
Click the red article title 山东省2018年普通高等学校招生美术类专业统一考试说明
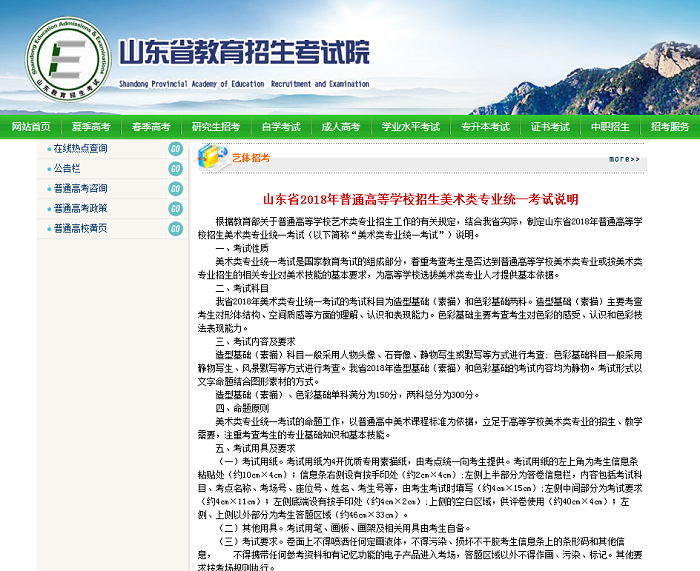[x=421, y=199]
